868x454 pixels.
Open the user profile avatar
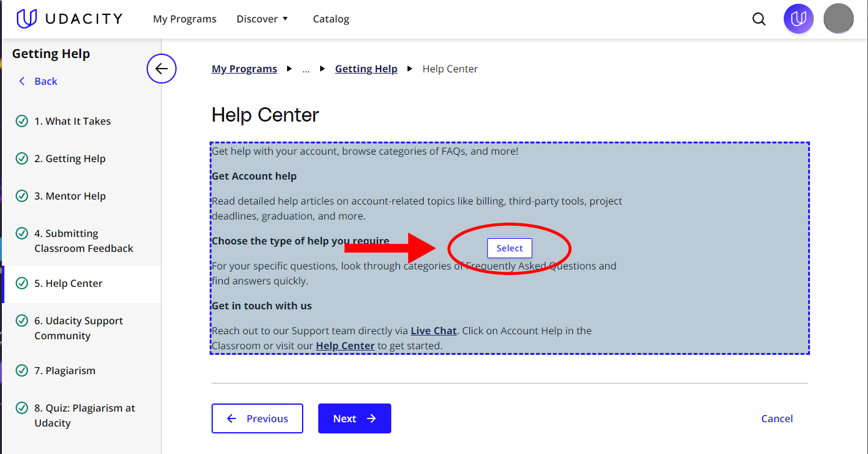tap(839, 19)
